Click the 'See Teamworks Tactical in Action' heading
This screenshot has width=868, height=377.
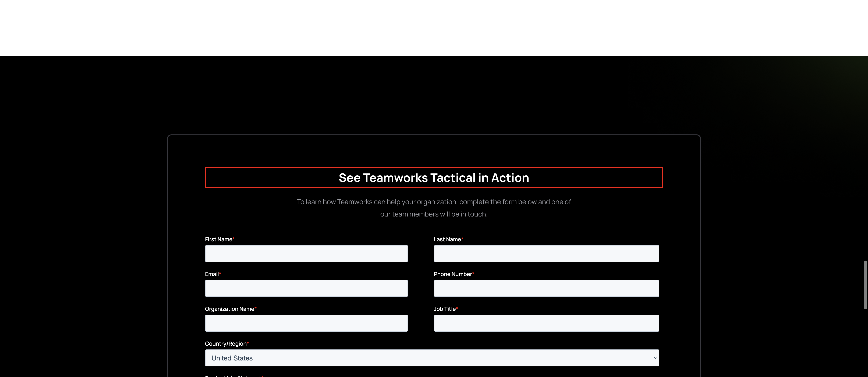pyautogui.click(x=434, y=178)
